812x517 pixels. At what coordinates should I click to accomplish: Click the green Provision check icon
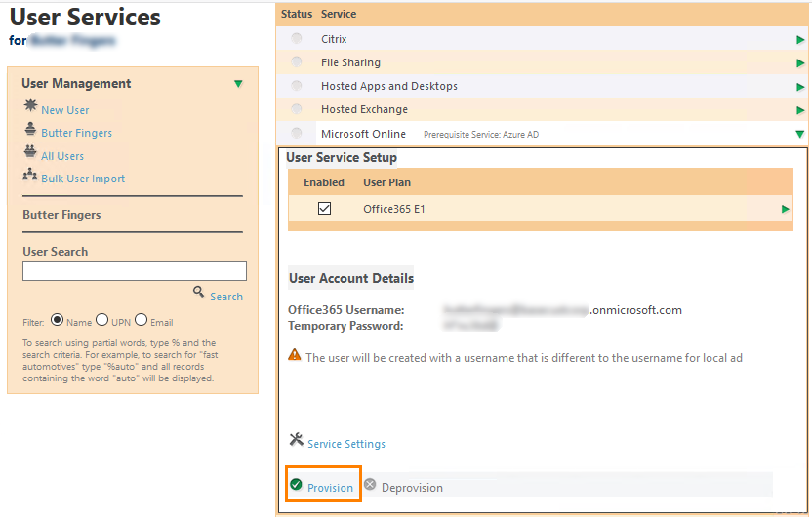[x=297, y=485]
